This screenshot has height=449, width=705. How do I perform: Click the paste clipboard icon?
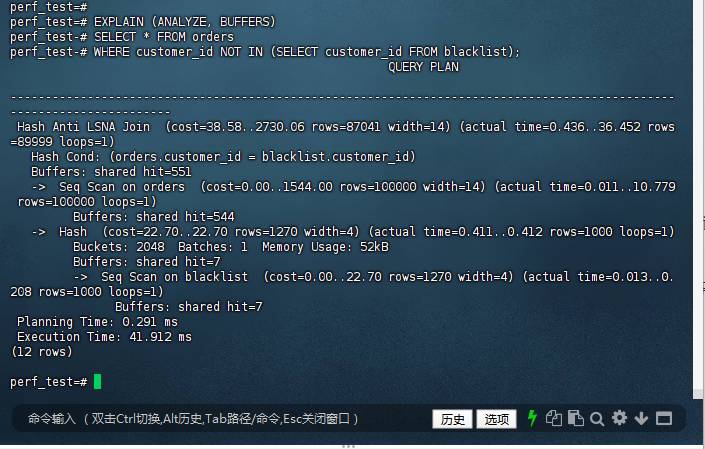pyautogui.click(x=575, y=418)
